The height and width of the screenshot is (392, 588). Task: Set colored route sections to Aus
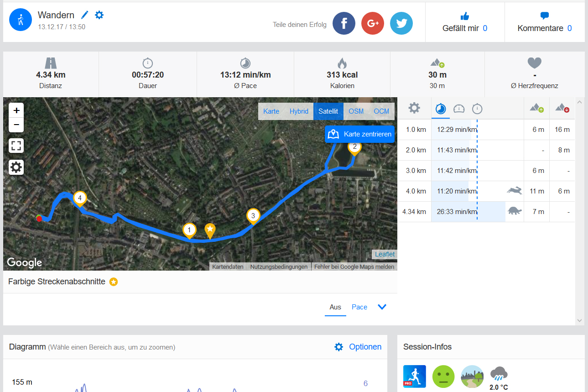[335, 307]
